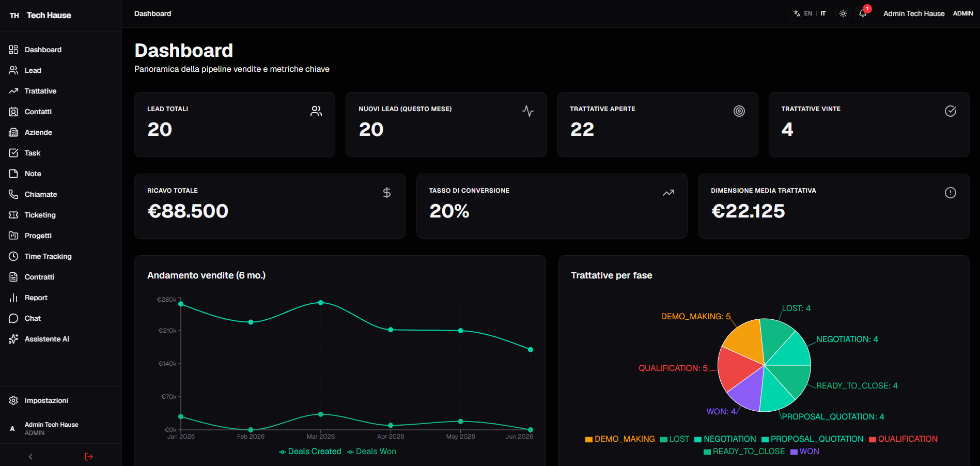The width and height of the screenshot is (980, 466).
Task: Click the DEMO_MAKING orange legend swatch
Action: tap(589, 439)
